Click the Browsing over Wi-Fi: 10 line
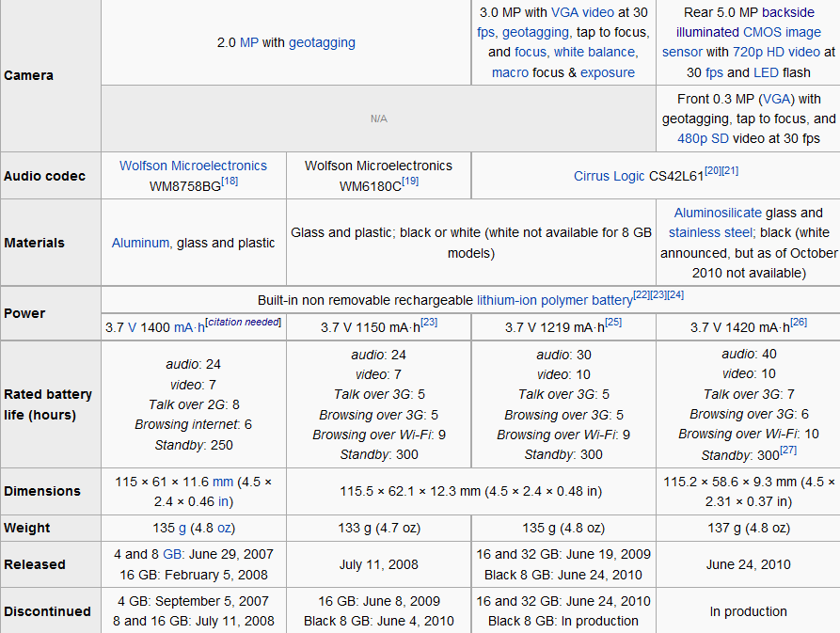Image resolution: width=840 pixels, height=633 pixels. [749, 434]
